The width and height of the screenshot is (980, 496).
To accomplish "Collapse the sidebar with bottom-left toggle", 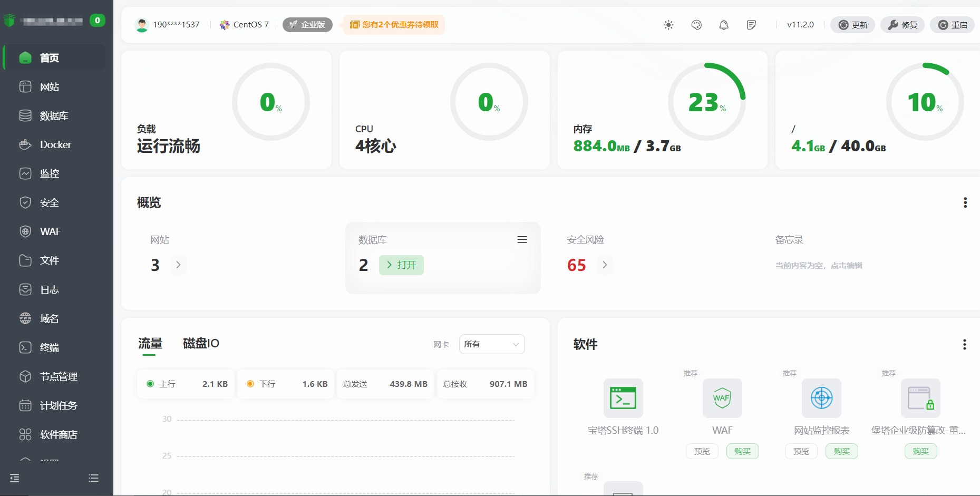I will click(14, 478).
